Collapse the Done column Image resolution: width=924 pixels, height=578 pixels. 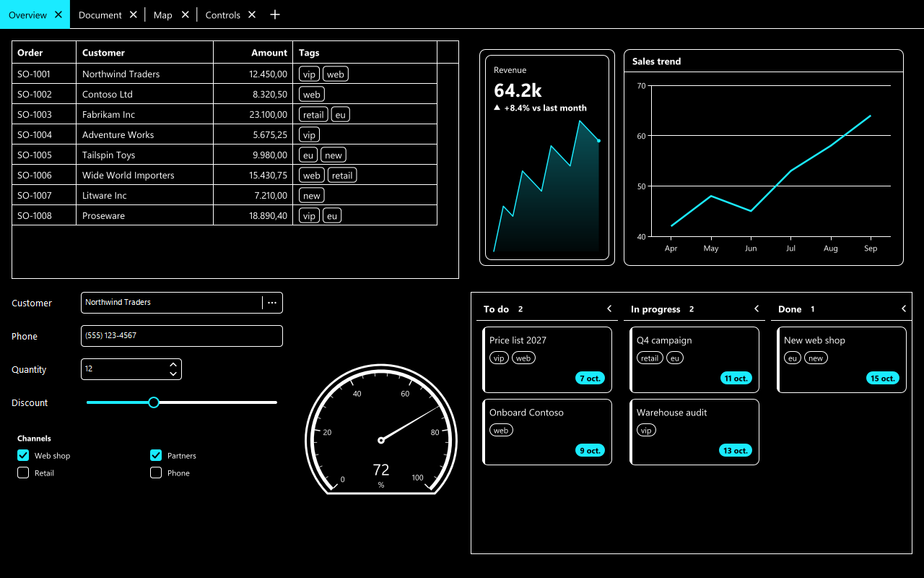click(904, 309)
